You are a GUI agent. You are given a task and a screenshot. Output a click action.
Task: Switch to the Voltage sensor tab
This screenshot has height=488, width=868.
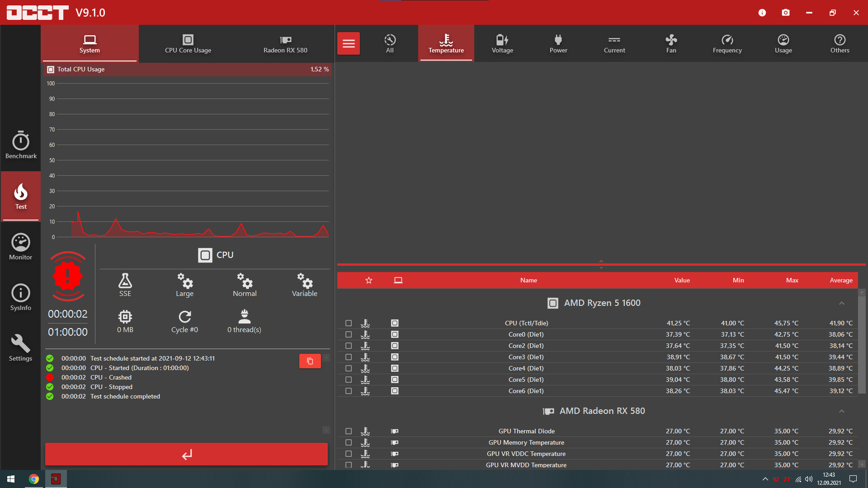coord(502,43)
